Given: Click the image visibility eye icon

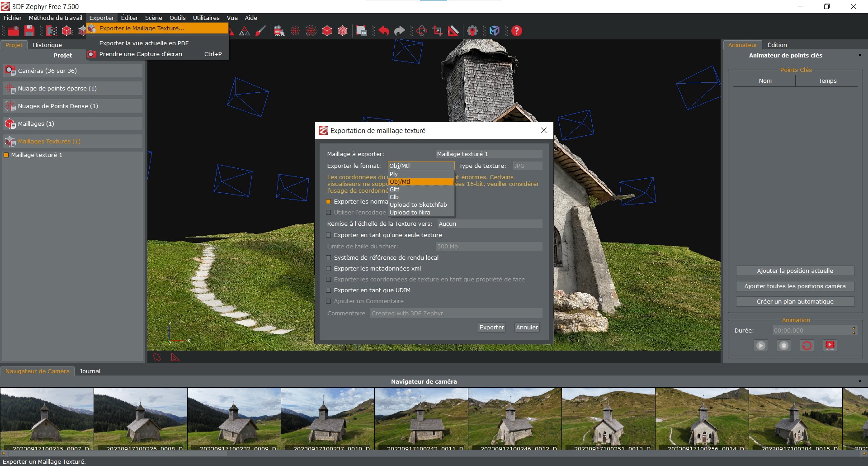Looking at the screenshot, I should (361, 31).
